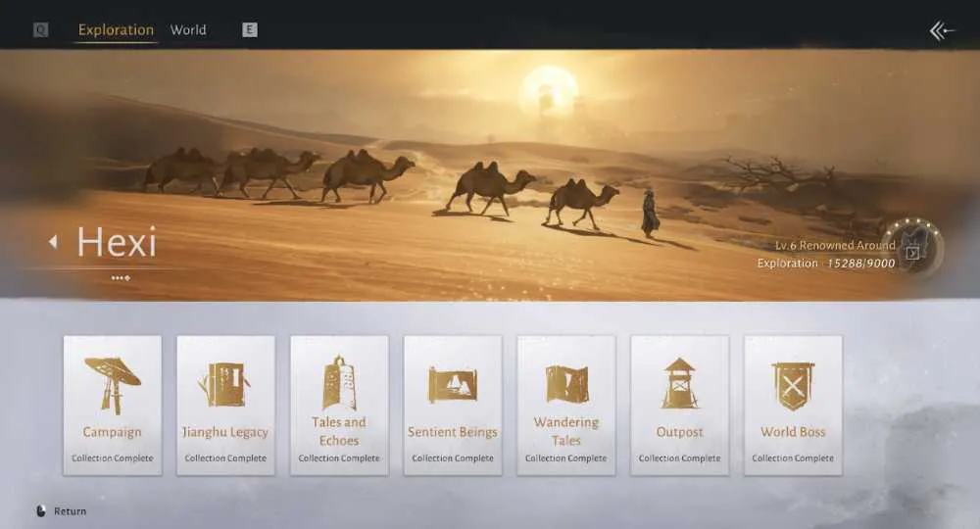Open the Campaign collection card
The width and height of the screenshot is (980, 529).
coord(113,406)
